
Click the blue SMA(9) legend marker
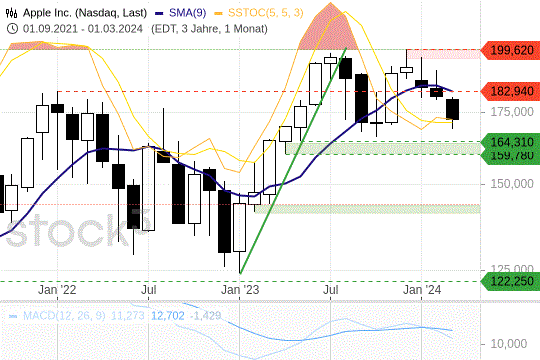click(x=159, y=14)
